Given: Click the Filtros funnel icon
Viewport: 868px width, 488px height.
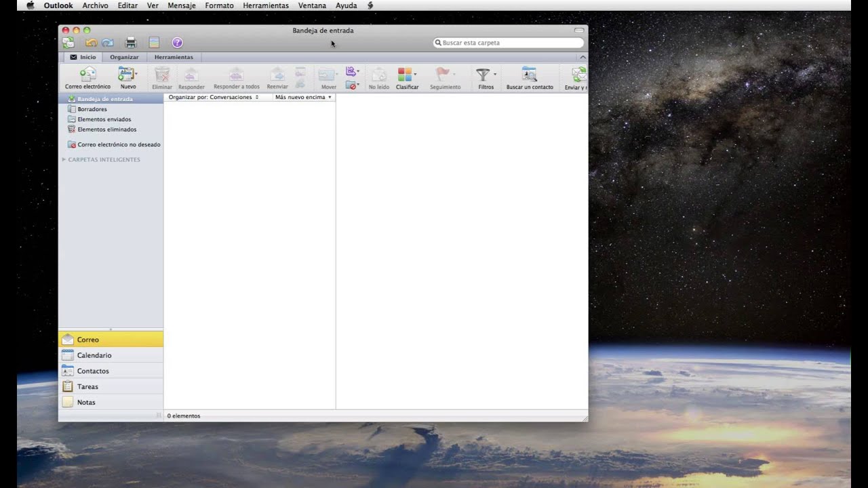Looking at the screenshot, I should [x=483, y=75].
